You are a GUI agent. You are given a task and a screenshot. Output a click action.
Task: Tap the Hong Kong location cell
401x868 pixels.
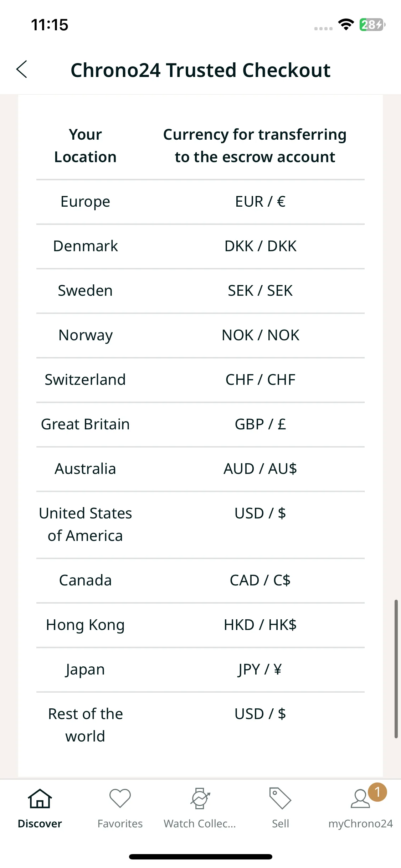pos(86,625)
